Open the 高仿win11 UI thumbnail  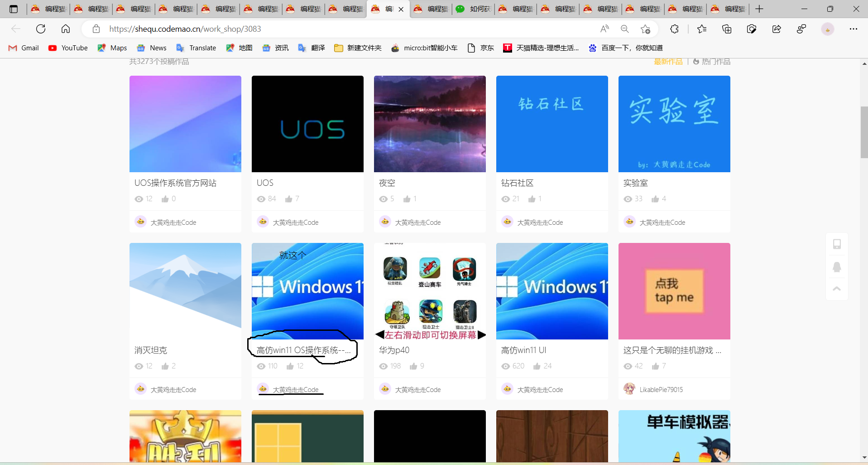tap(552, 291)
